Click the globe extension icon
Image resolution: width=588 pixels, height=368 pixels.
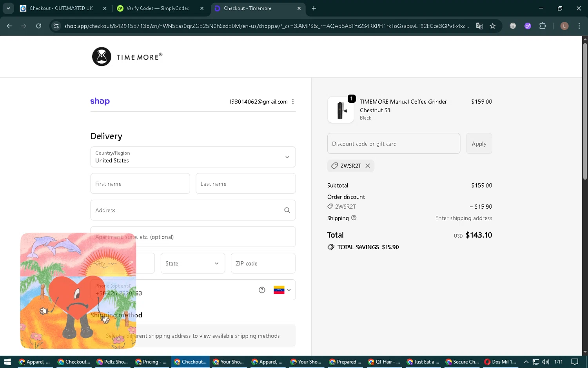tap(513, 26)
